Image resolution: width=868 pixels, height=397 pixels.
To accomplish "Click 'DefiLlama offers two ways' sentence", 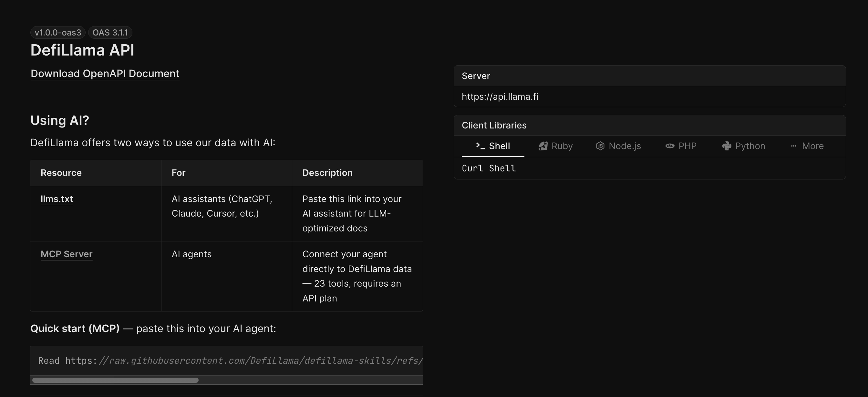I will [153, 142].
